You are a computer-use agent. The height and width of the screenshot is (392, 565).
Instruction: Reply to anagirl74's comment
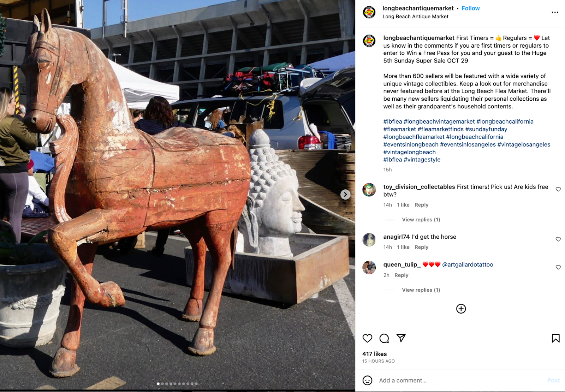tap(421, 247)
